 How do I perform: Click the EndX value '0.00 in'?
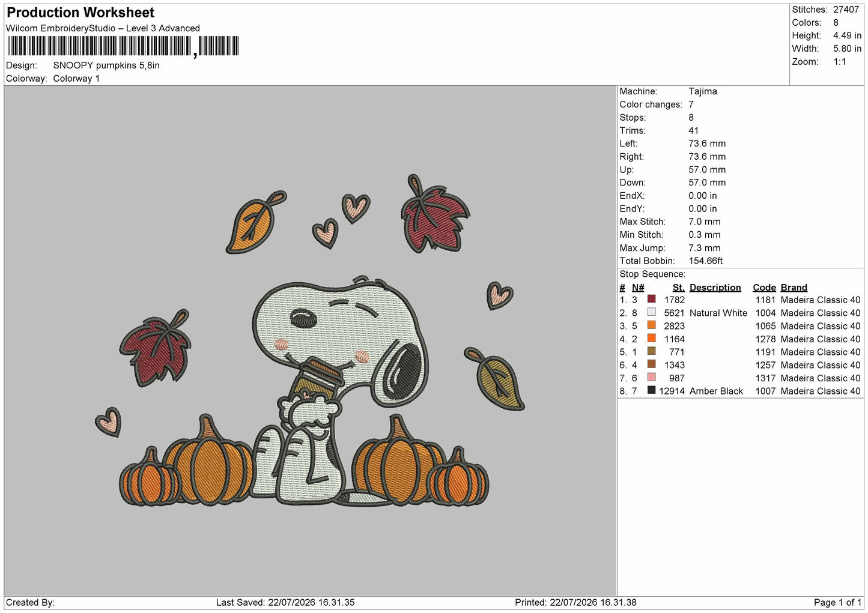click(x=703, y=196)
